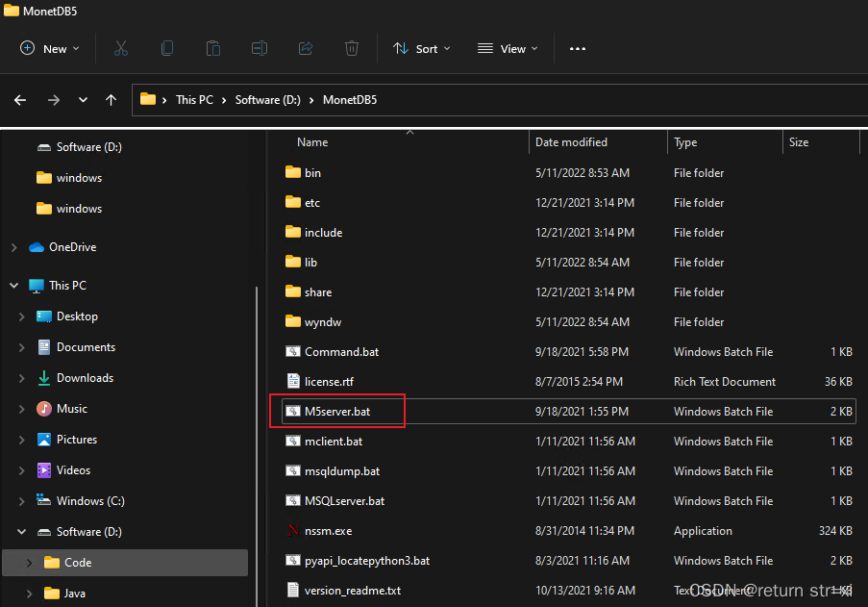Viewport: 868px width, 607px height.
Task: Select the nssm.exe application icon
Action: (293, 531)
